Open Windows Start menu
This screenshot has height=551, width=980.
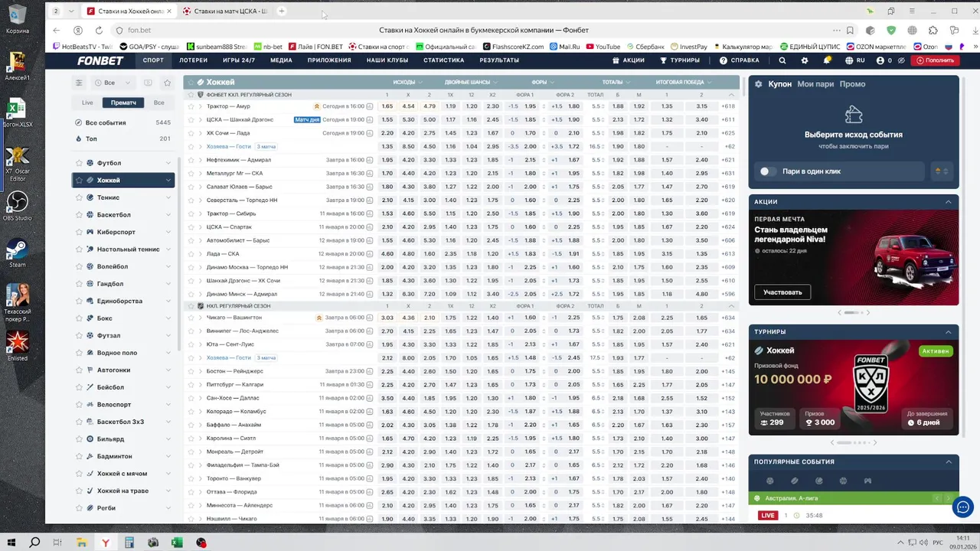click(12, 543)
